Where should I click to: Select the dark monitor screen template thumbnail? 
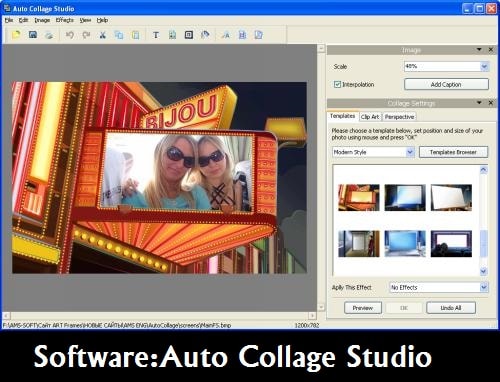[405, 198]
